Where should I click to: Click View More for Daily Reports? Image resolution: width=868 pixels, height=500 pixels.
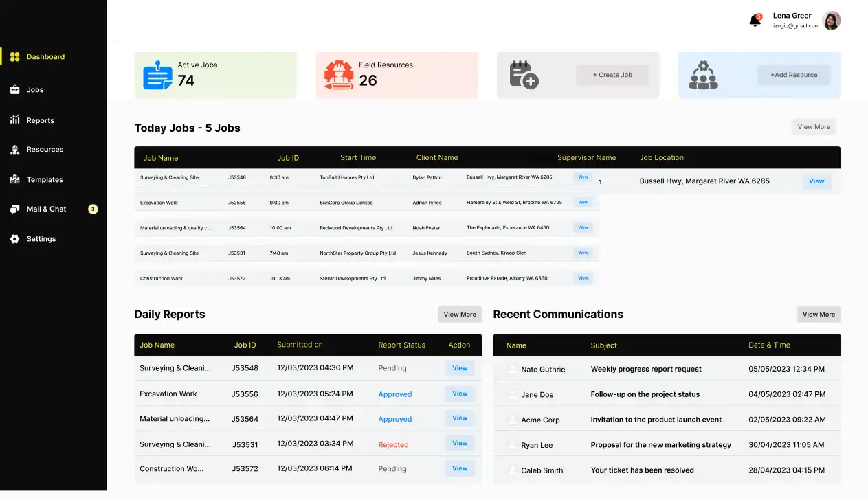(459, 315)
